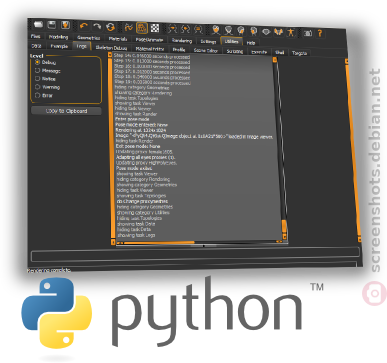This screenshot has width=387, height=363.
Task: Select the Warning level radio button
Action: point(37,87)
